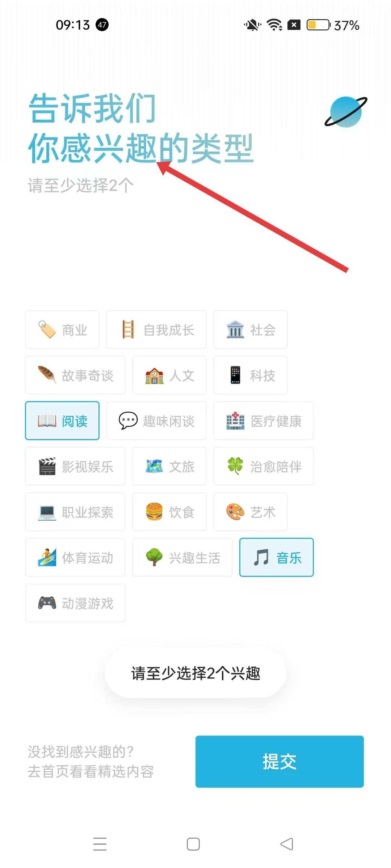Deselect the 阅读 interest tag
Screen dimensions: 391x868
pyautogui.click(x=62, y=421)
